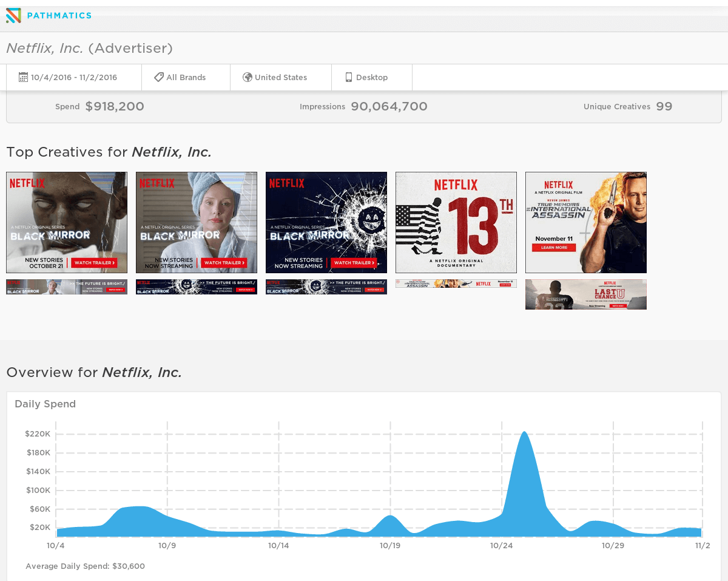Viewport: 728px width, 581px height.
Task: Click the $140K axis label
Action: [38, 471]
